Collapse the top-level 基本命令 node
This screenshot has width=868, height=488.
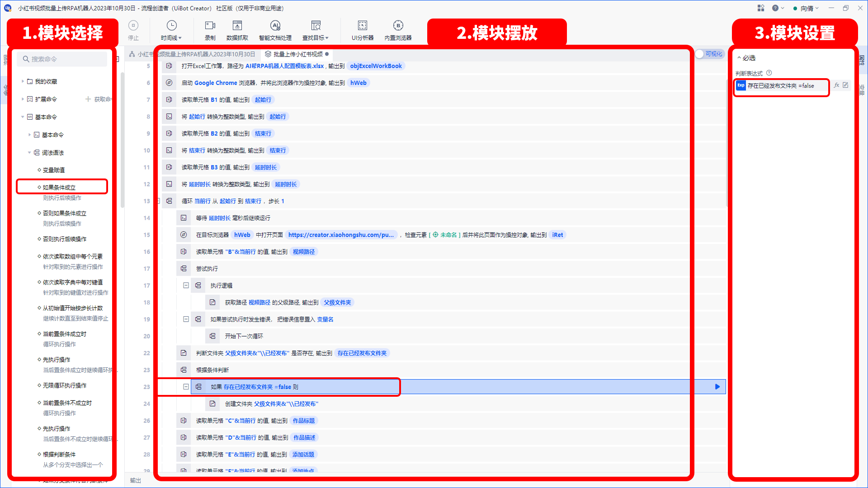tap(23, 117)
